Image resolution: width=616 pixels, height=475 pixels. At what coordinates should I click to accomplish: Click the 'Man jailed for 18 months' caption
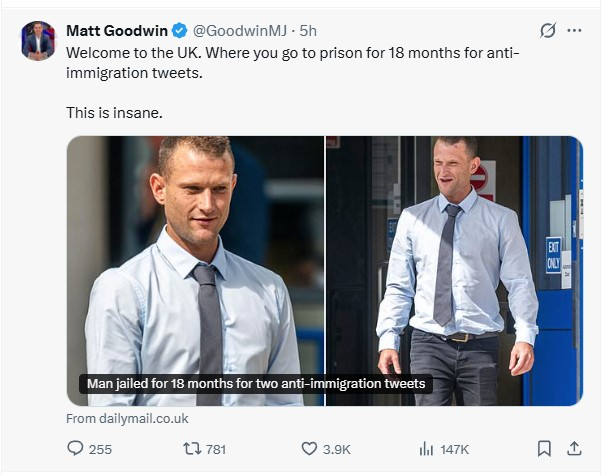coord(256,384)
